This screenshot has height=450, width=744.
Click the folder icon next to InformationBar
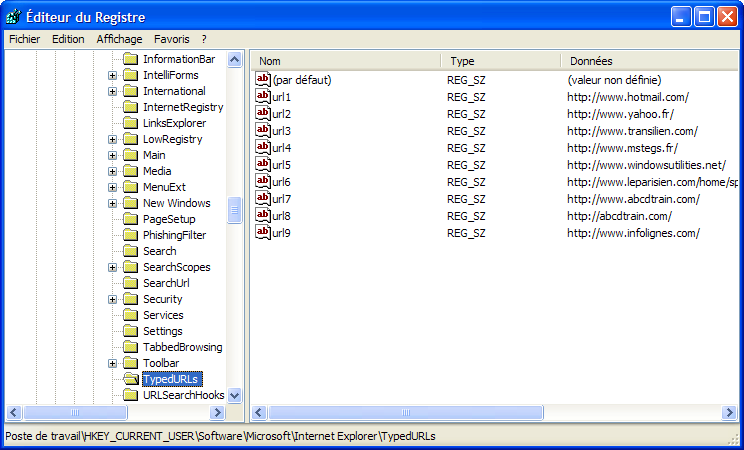tap(130, 59)
